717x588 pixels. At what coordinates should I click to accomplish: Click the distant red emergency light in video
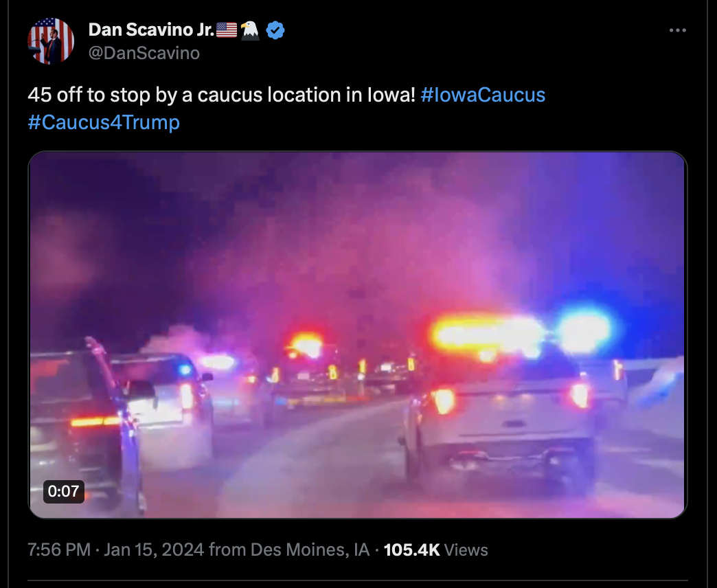306,346
